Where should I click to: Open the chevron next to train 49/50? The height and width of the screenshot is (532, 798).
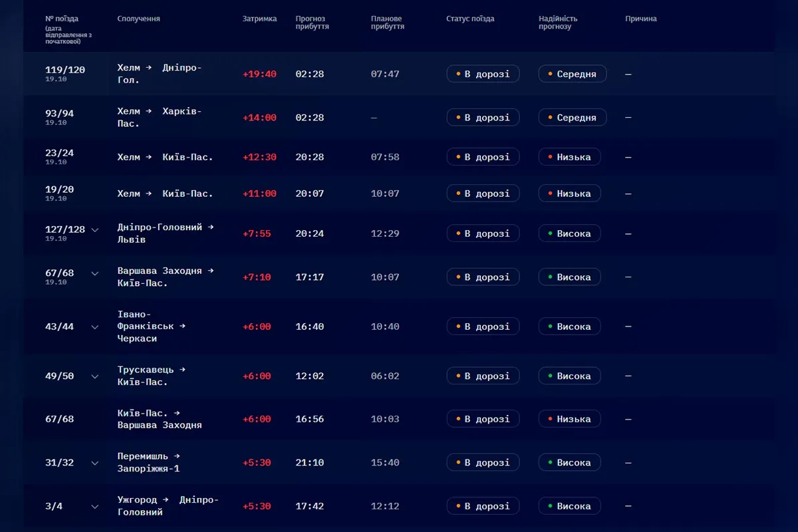click(95, 376)
